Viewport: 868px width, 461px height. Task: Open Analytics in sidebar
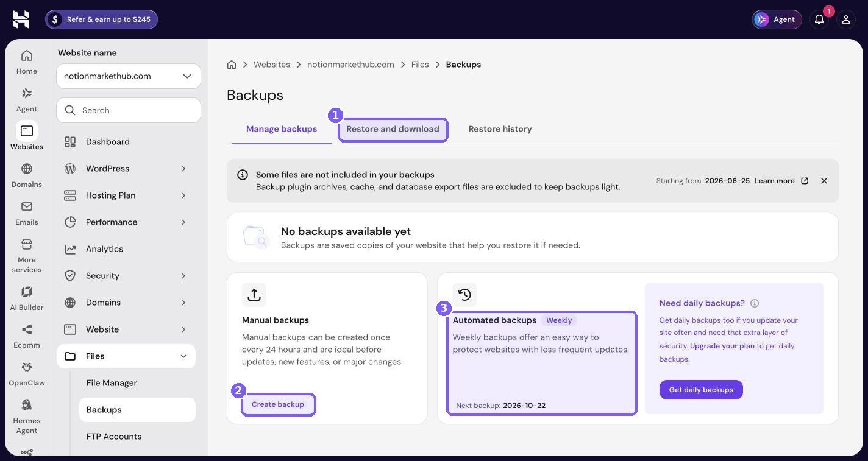[x=126, y=249]
